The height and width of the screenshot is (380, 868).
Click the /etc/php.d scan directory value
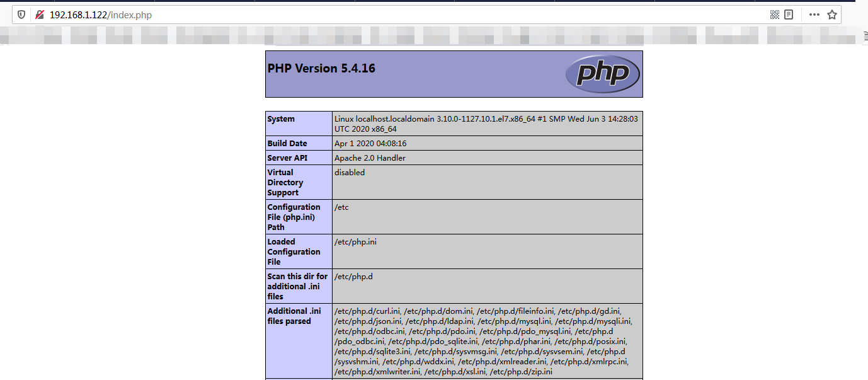pyautogui.click(x=354, y=277)
